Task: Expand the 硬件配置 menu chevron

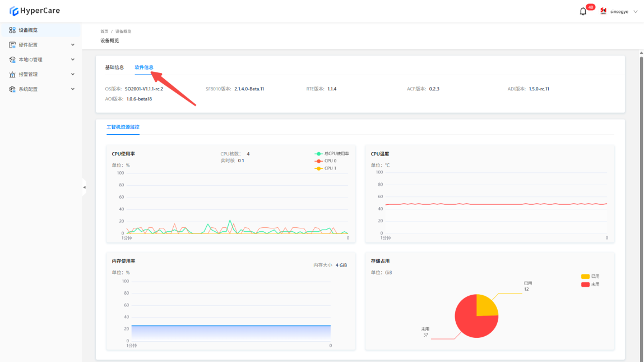Action: [72, 45]
